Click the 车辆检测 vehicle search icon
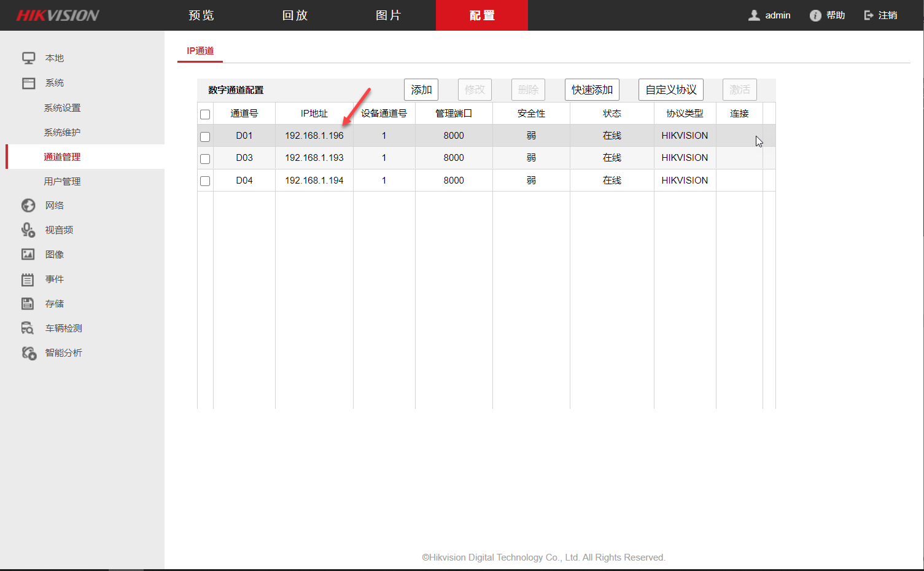Image resolution: width=924 pixels, height=571 pixels. pyautogui.click(x=28, y=328)
